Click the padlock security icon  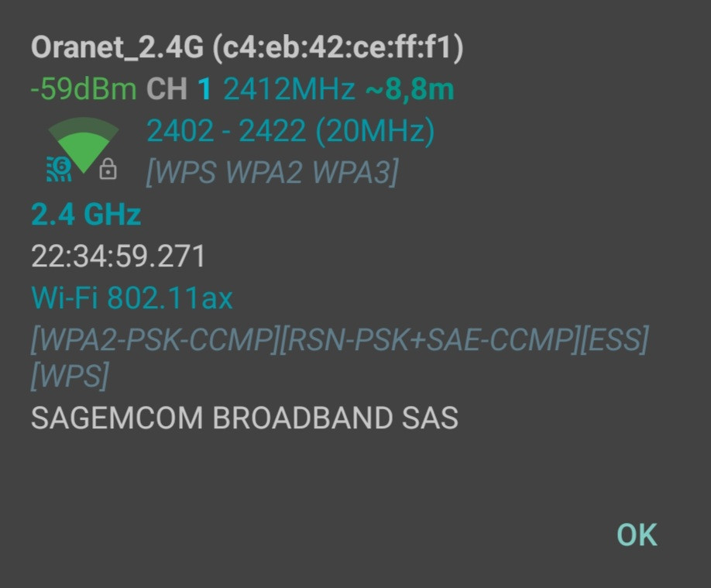(108, 169)
